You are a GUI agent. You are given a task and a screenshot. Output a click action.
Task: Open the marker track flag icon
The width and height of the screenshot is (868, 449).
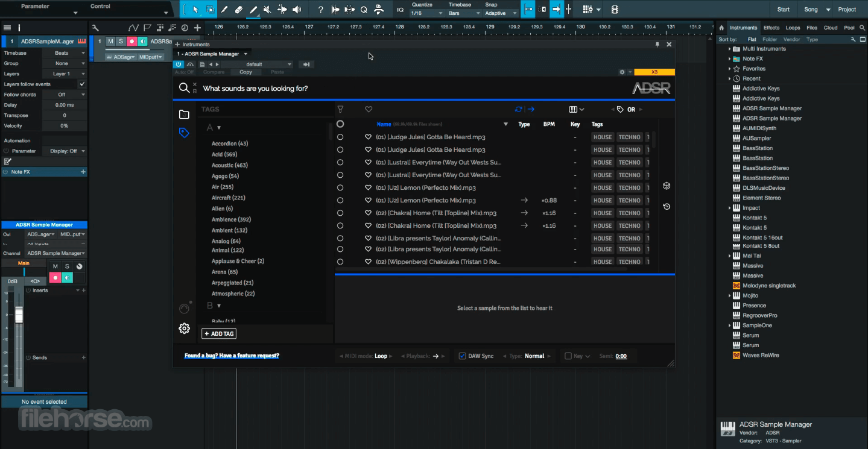[148, 28]
